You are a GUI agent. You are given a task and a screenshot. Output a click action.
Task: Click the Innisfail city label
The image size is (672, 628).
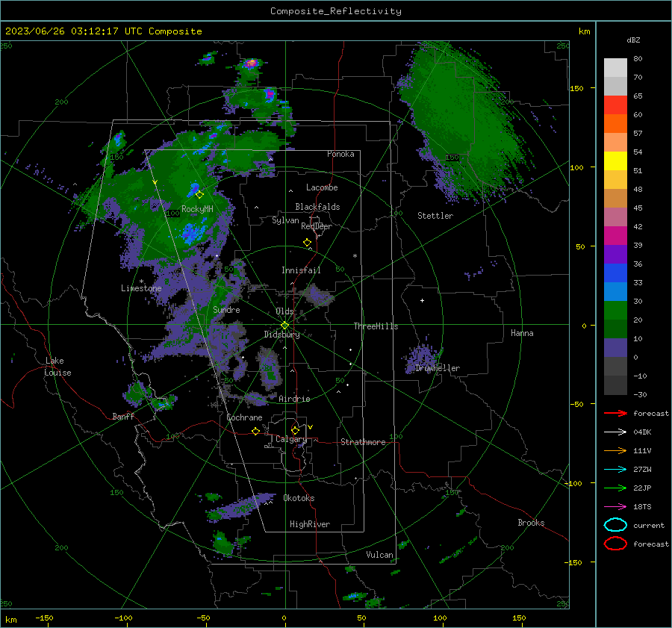coord(301,270)
